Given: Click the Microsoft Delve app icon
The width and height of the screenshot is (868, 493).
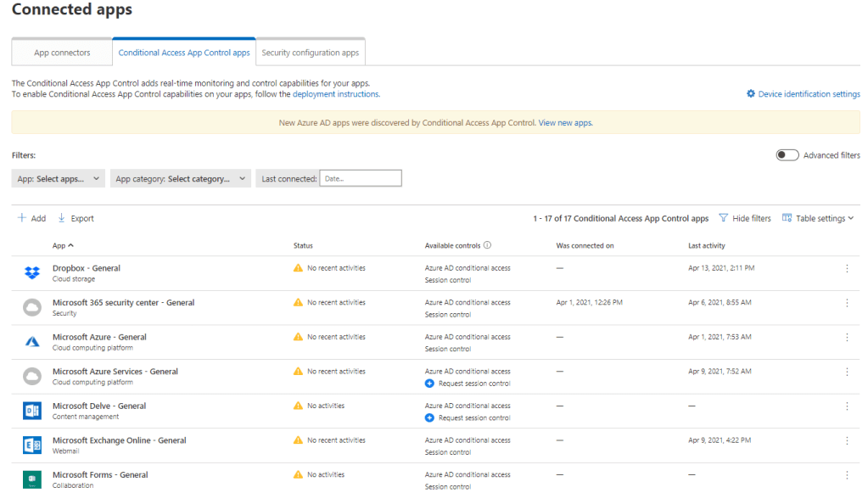Looking at the screenshot, I should 32,411.
